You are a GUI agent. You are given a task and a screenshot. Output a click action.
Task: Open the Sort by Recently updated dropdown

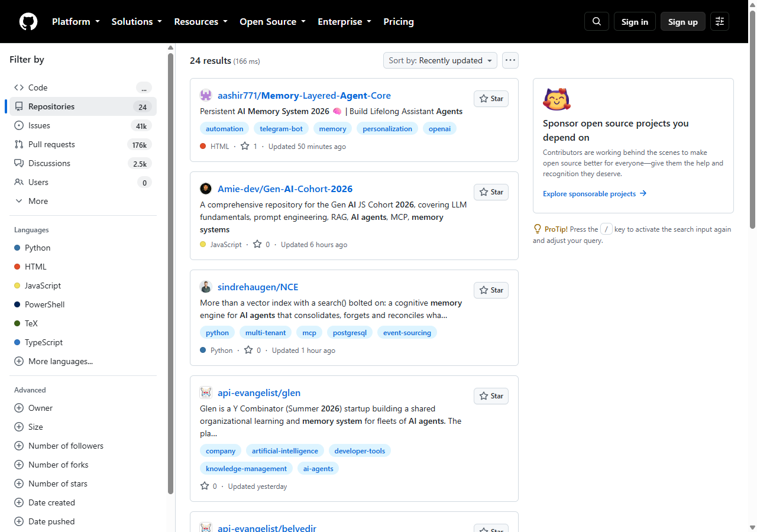coord(441,60)
